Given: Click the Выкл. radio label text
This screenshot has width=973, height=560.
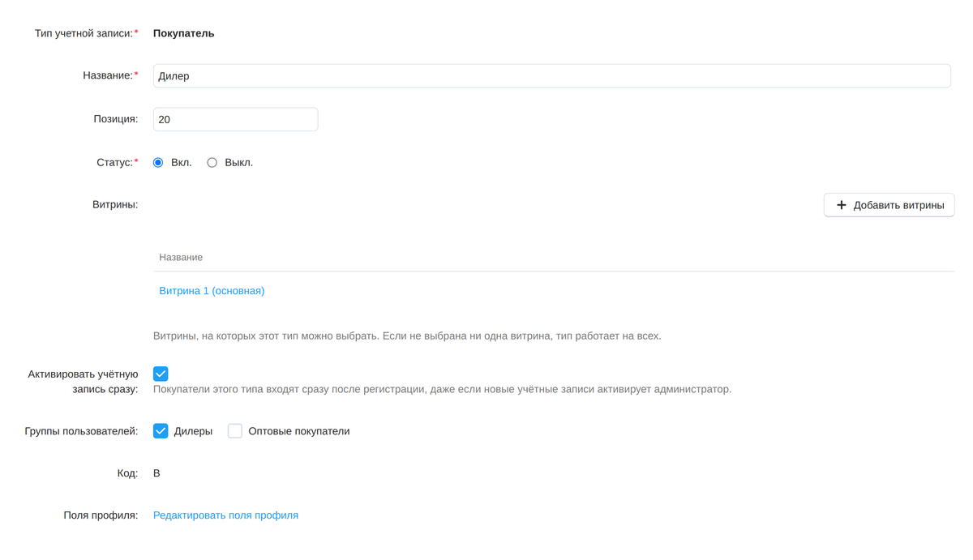Looking at the screenshot, I should tap(239, 163).
